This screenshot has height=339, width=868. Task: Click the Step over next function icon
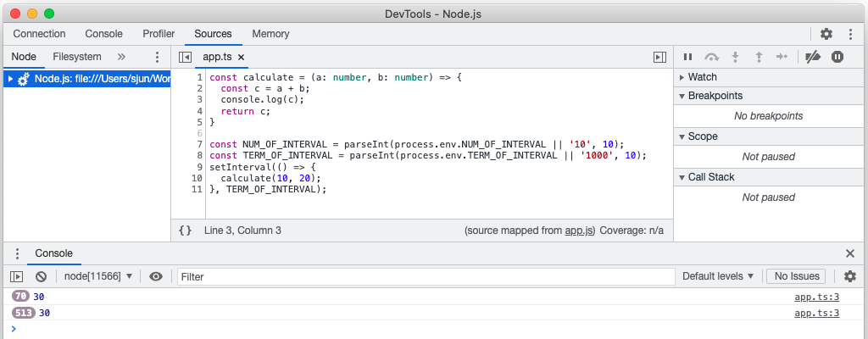(712, 57)
